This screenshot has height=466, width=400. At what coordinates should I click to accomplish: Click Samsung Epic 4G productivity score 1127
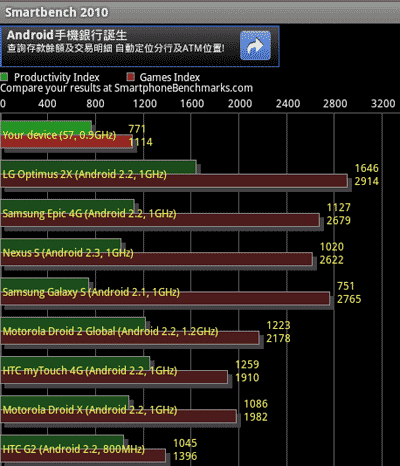tap(339, 207)
